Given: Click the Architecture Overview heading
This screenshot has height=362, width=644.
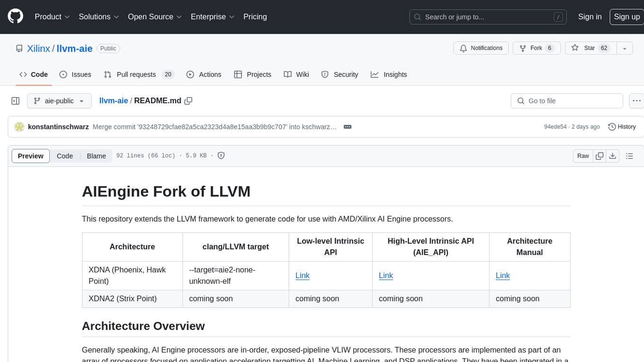Looking at the screenshot, I should point(143,326).
